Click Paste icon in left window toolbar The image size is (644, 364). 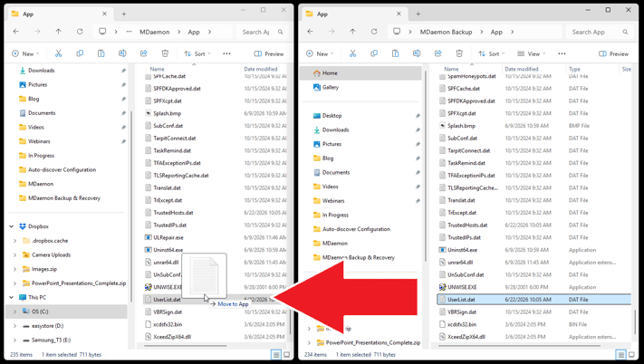click(x=101, y=53)
